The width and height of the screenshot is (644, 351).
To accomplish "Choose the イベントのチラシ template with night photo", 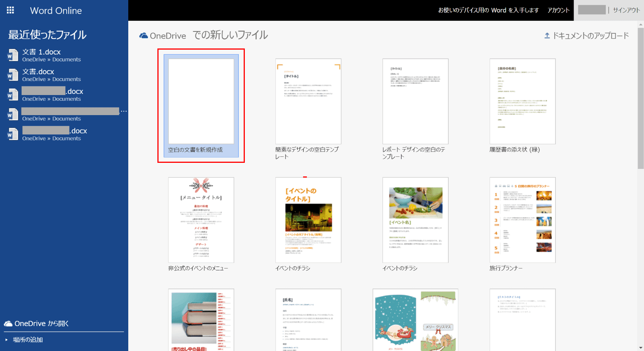I will coord(308,220).
